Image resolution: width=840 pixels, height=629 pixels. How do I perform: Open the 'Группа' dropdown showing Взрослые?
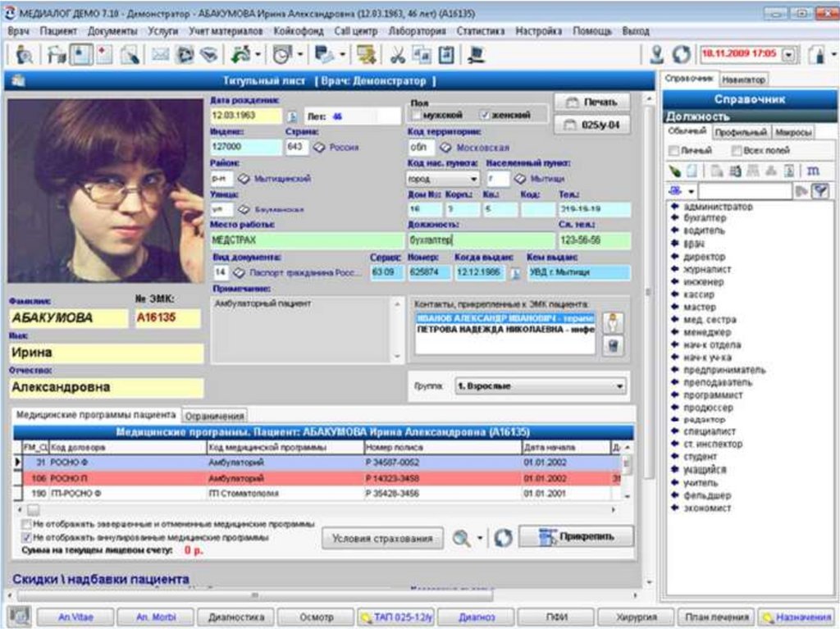(x=619, y=385)
